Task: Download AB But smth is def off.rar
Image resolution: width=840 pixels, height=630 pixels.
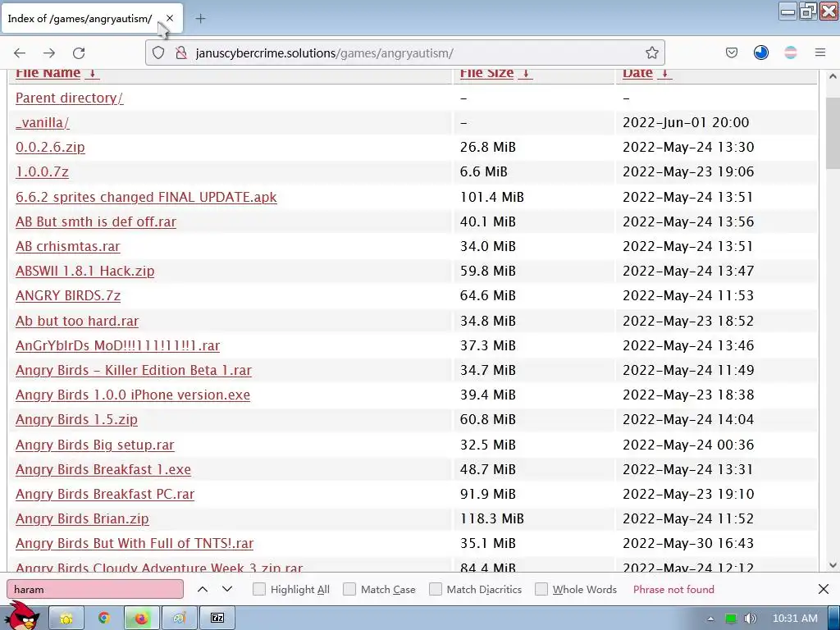Action: 96,221
